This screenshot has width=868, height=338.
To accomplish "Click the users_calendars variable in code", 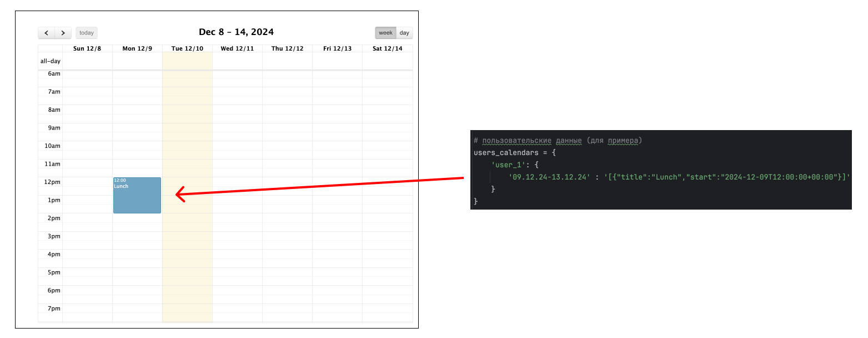I will click(506, 152).
